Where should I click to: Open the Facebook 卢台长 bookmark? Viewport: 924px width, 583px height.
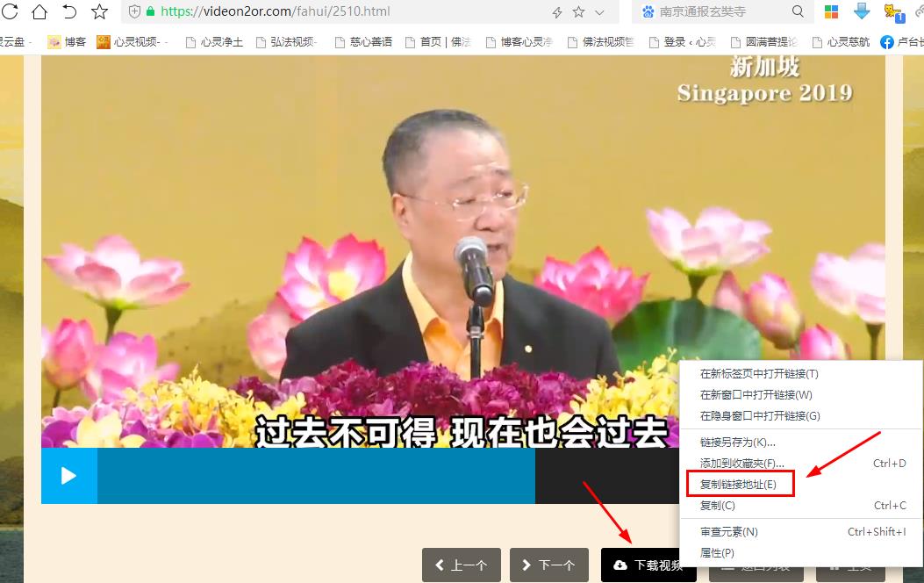pos(902,42)
